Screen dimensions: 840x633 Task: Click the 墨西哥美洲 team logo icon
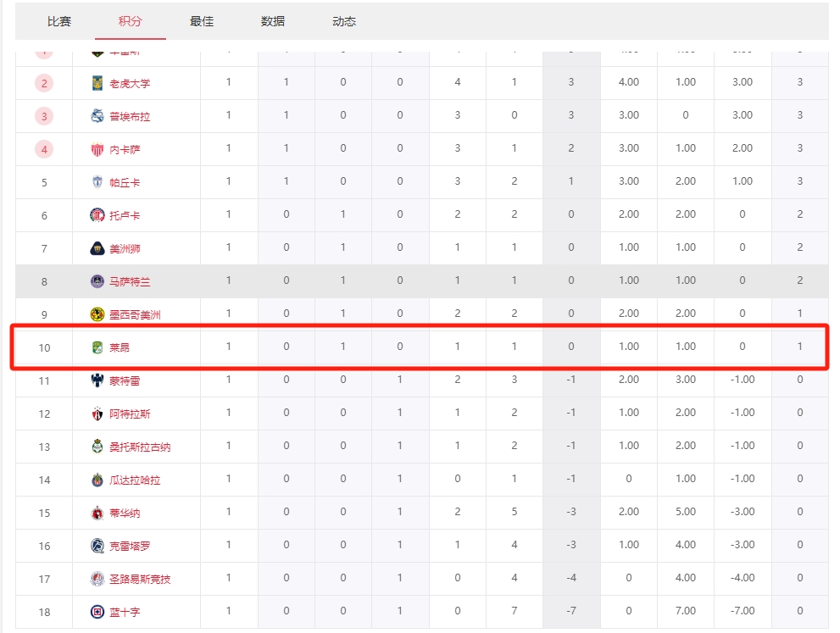tap(97, 314)
